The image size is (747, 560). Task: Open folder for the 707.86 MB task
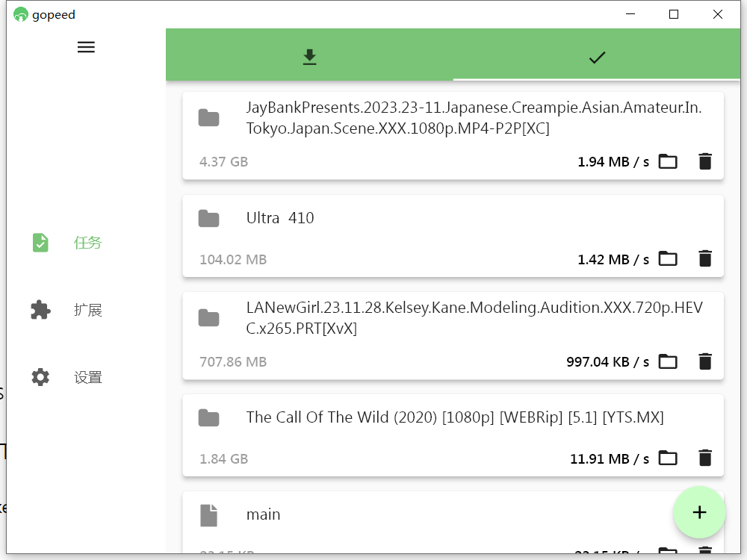667,362
